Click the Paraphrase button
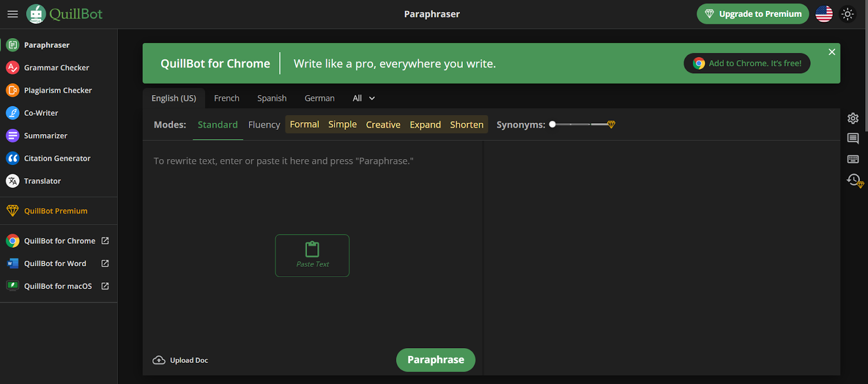 pos(436,360)
